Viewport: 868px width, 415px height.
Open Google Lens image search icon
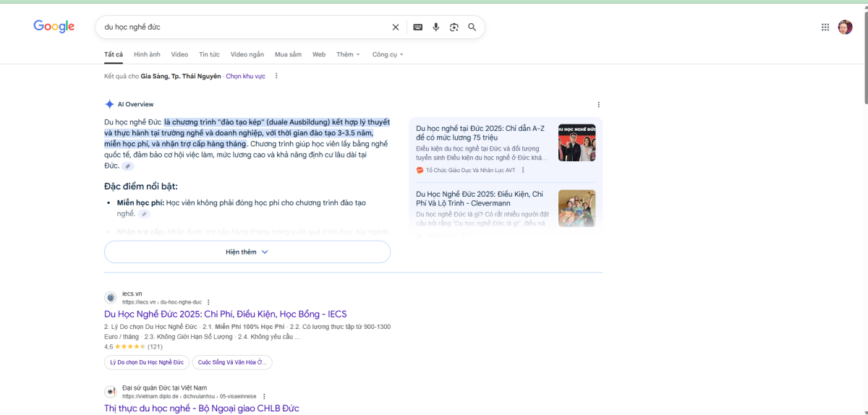[454, 27]
